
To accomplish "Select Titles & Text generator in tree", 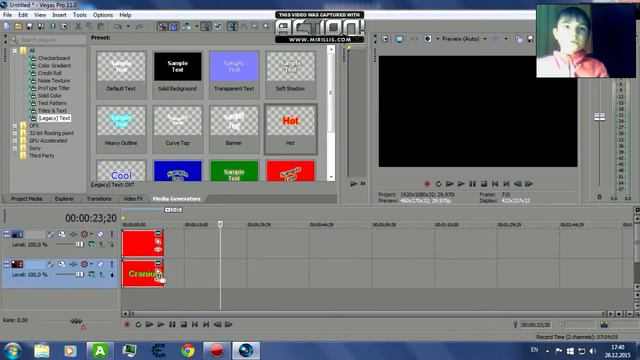I will pyautogui.click(x=52, y=111).
